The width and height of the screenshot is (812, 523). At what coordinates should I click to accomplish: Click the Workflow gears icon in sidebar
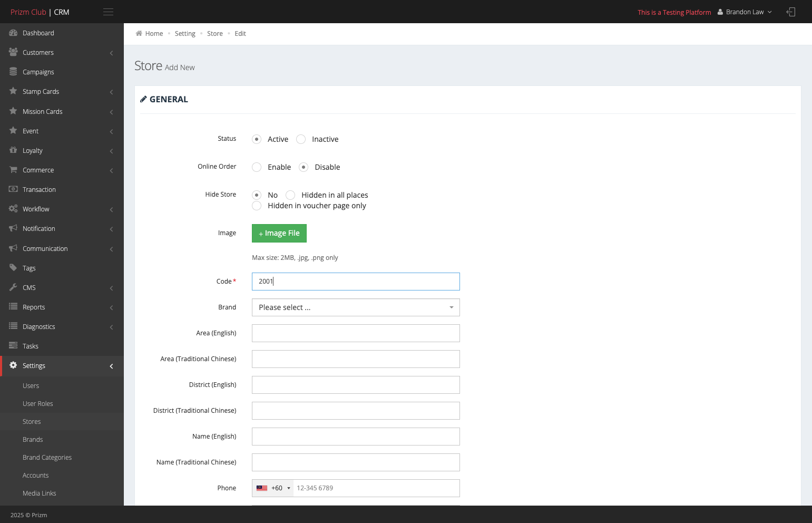coord(13,209)
